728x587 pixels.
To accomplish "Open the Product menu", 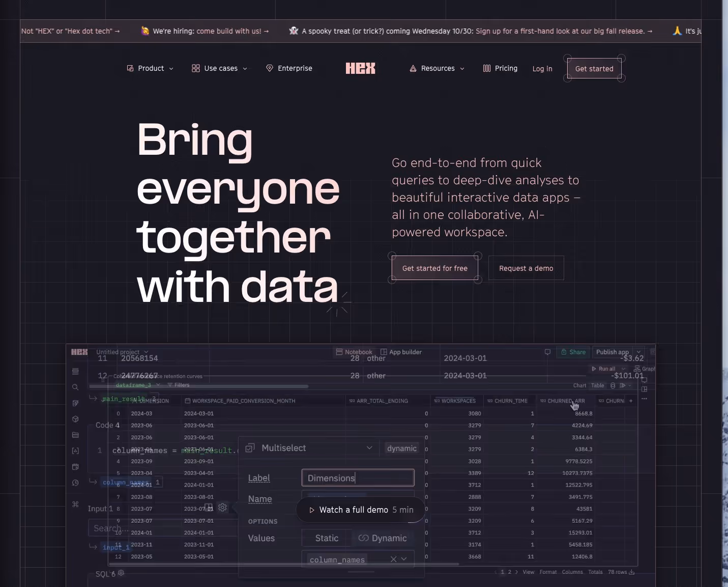I will (151, 68).
